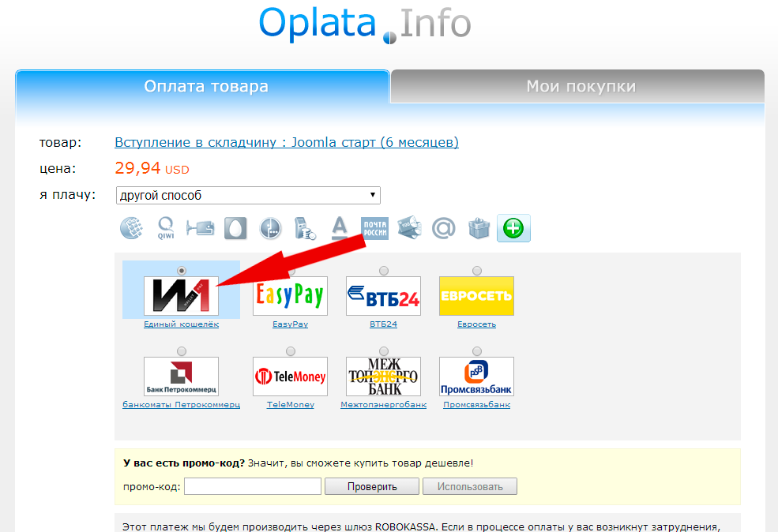Image resolution: width=778 pixels, height=532 pixels.
Task: Open the Мои покупки tab
Action: coord(578,87)
